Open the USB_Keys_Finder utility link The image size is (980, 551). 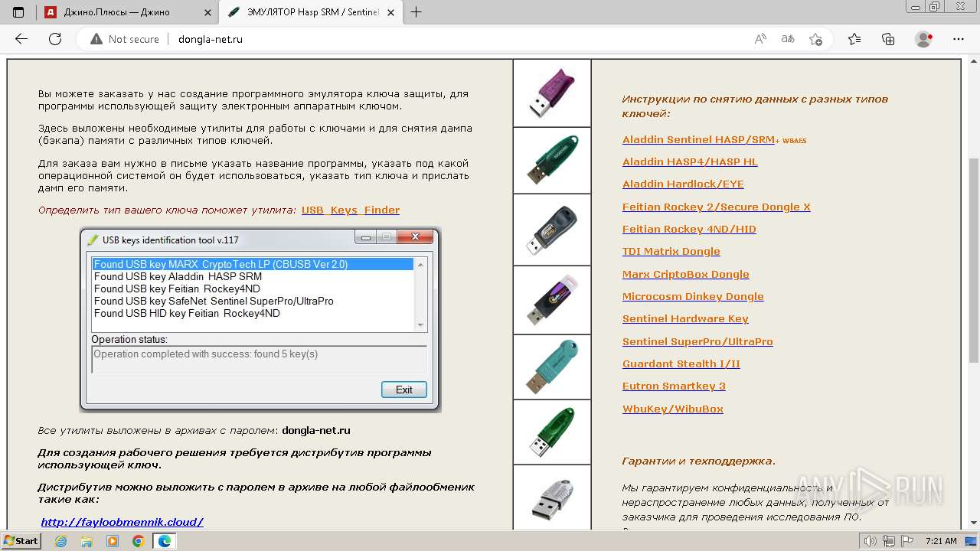[x=351, y=210]
